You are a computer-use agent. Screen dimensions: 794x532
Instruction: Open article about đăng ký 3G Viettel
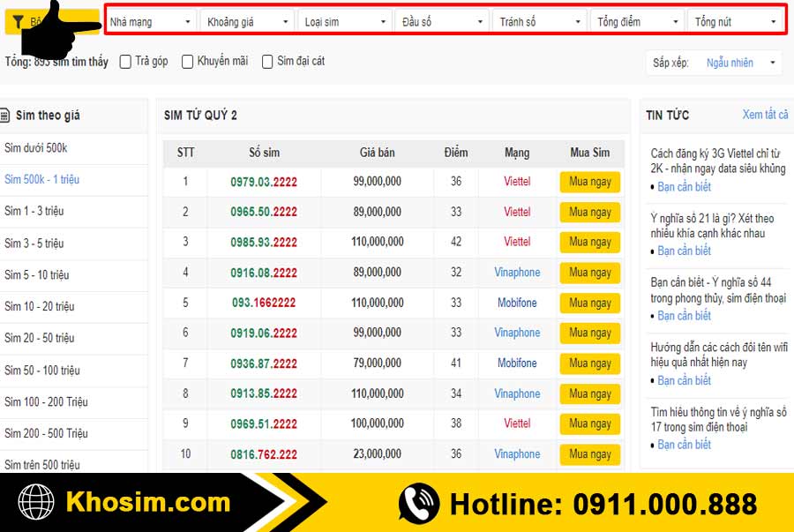(x=717, y=161)
